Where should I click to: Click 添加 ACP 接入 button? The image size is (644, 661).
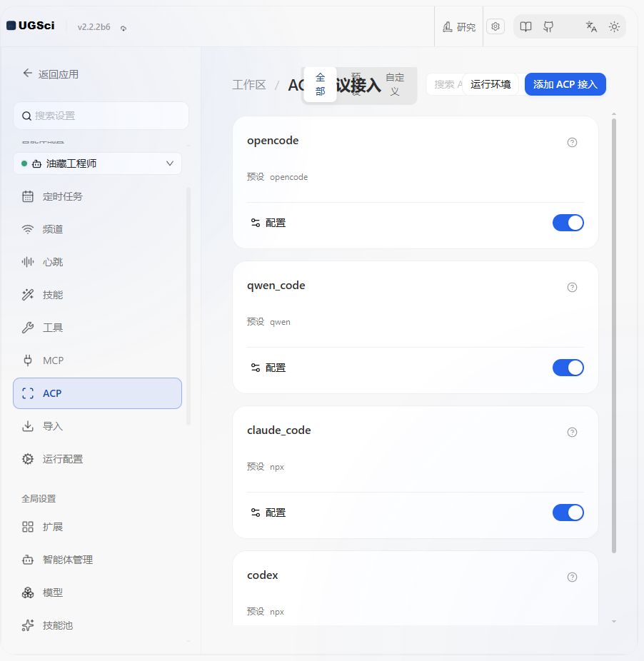tap(565, 84)
